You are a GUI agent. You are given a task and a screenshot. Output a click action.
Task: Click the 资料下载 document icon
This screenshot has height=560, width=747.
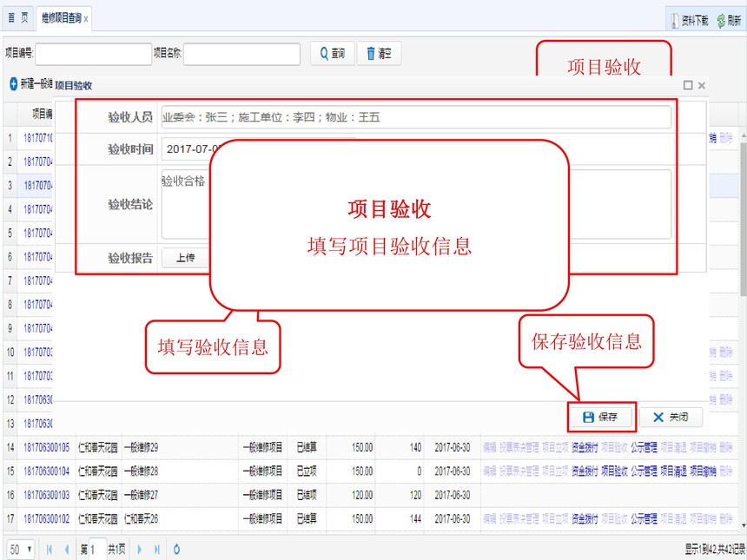click(x=675, y=21)
